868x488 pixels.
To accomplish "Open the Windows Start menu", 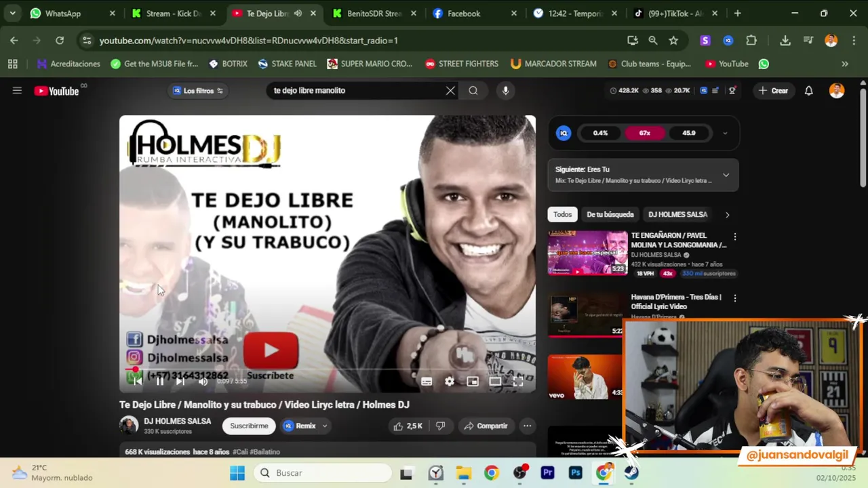I will click(x=237, y=473).
